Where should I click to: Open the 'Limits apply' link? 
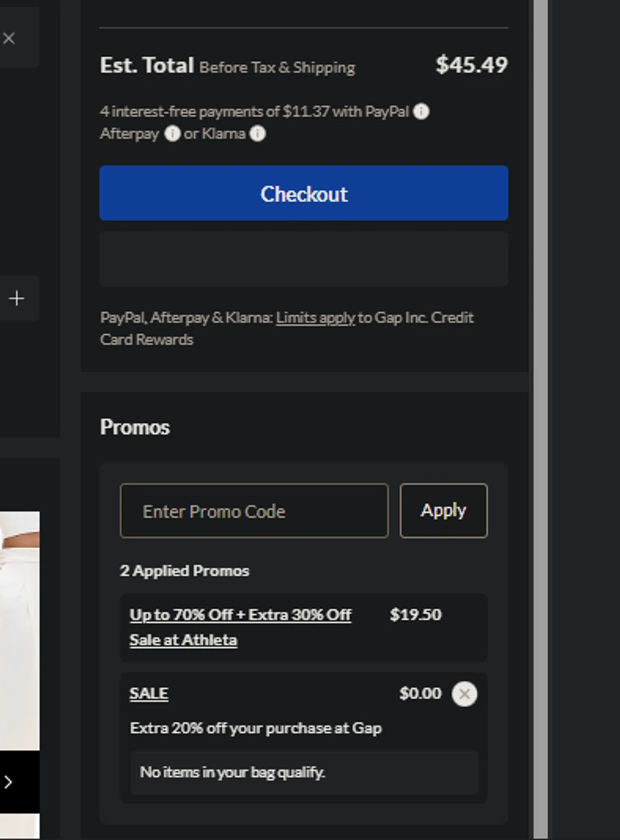pos(315,318)
